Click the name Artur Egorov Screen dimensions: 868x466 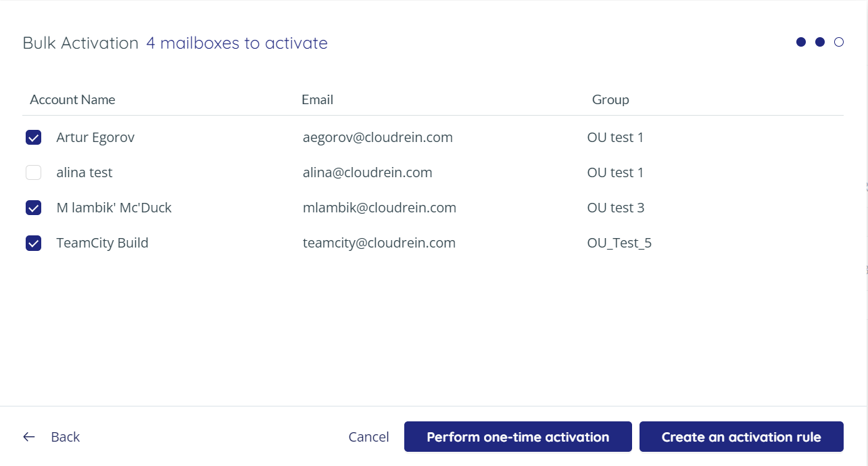pos(95,137)
